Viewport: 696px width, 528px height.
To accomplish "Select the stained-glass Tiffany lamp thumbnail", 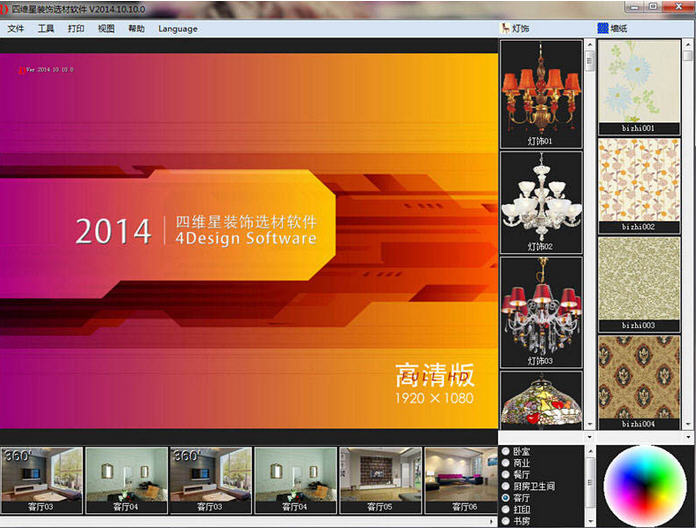I will click(541, 400).
